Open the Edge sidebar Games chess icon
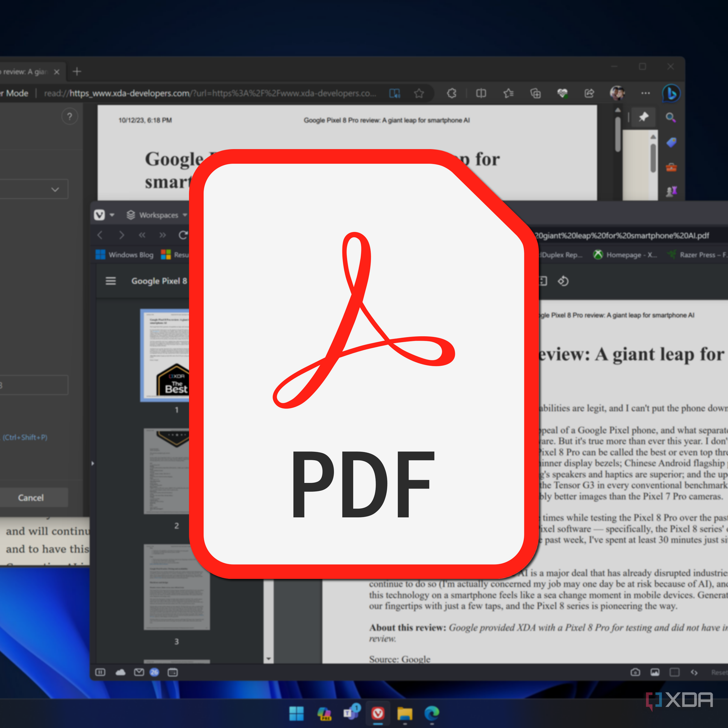 [671, 192]
